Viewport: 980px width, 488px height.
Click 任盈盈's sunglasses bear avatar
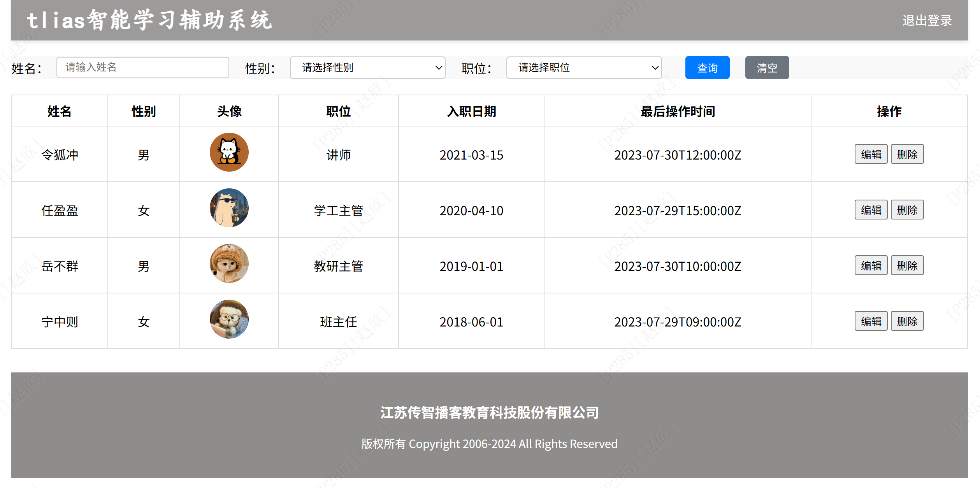pos(229,208)
